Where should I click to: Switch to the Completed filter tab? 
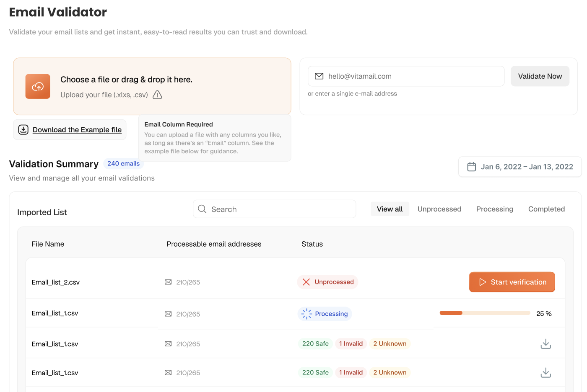(546, 209)
